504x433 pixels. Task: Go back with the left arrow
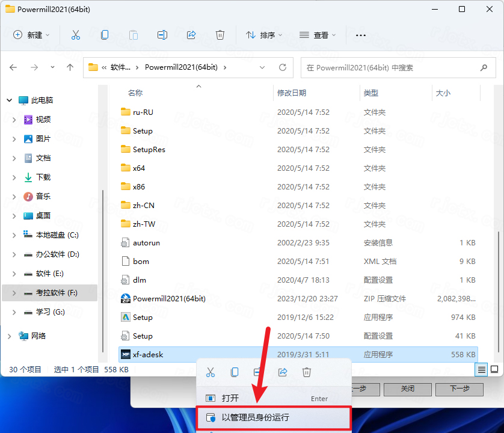[13, 67]
